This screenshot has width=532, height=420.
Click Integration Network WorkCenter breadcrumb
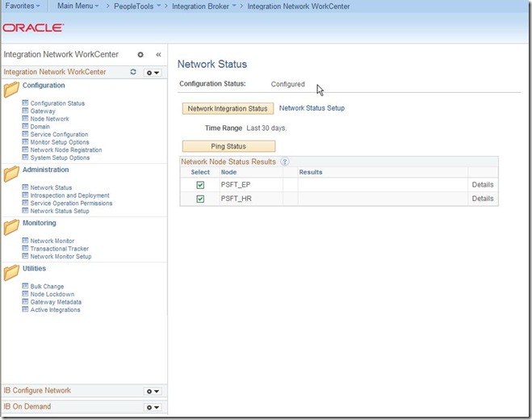pos(299,6)
